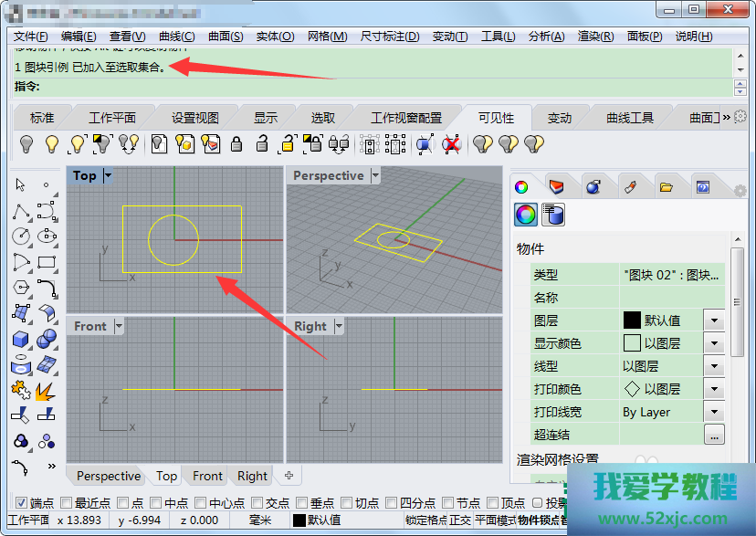Toggle the 端点 (End) osnap checkbox
The image size is (756, 536).
[22, 502]
